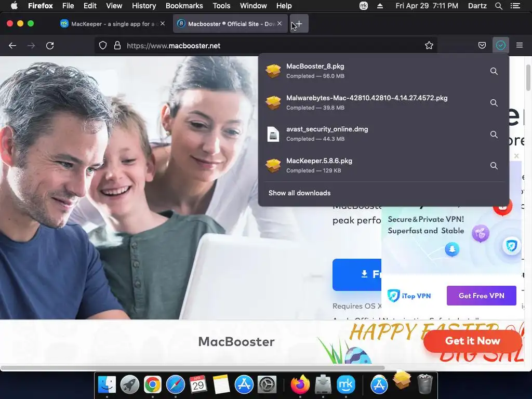
Task: Open avast_security_online.dmg download entry
Action: pos(373,134)
